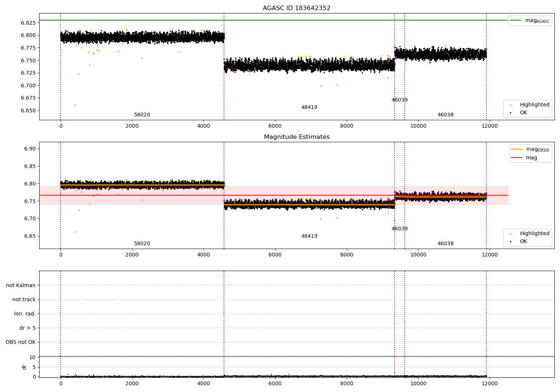This screenshot has height=392, width=560.
Task: Click the 6.775 y-axis tick label
Action: click(x=28, y=48)
